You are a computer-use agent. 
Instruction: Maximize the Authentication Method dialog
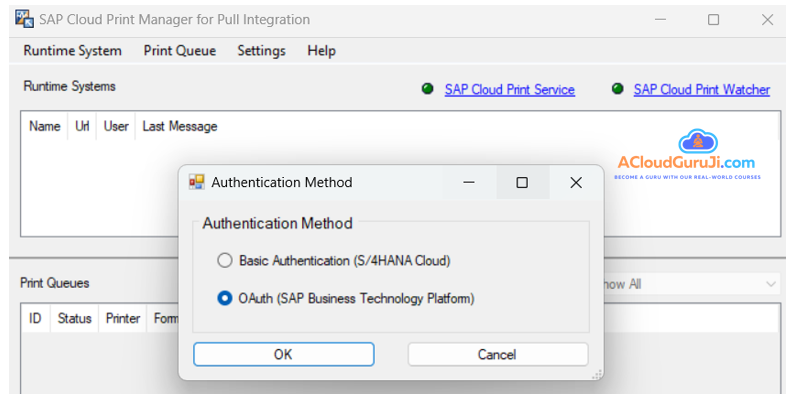point(522,183)
